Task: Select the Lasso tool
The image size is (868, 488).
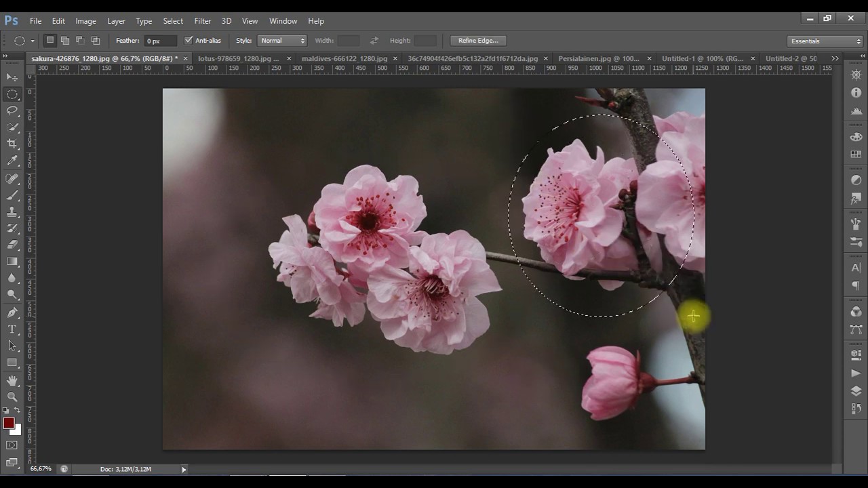Action: [x=12, y=110]
